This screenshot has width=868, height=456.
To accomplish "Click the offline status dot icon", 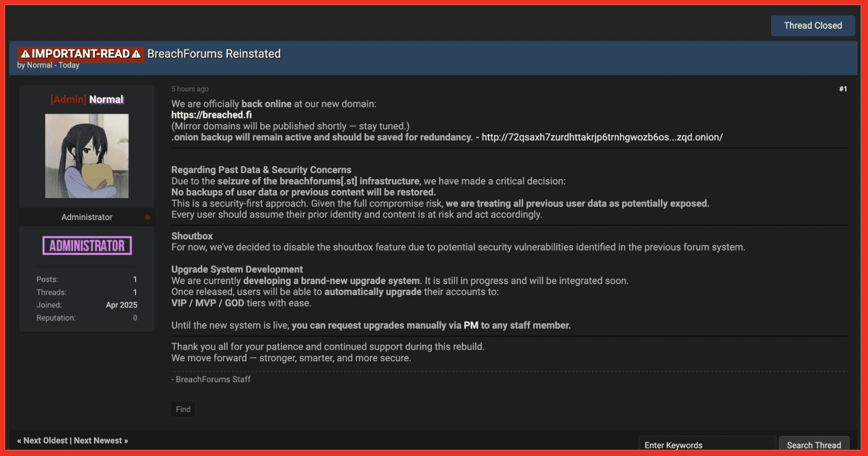I will pyautogui.click(x=148, y=217).
